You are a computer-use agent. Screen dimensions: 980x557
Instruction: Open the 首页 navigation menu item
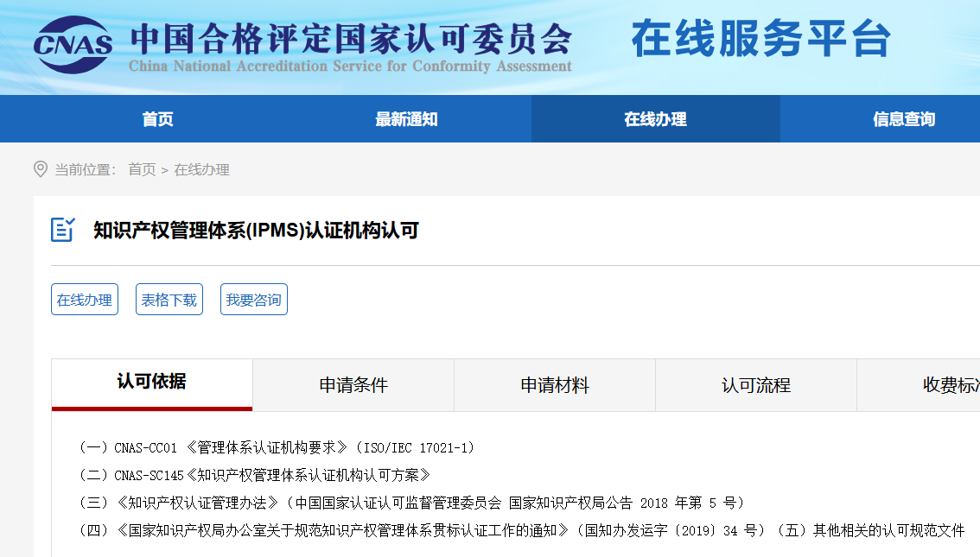(157, 118)
